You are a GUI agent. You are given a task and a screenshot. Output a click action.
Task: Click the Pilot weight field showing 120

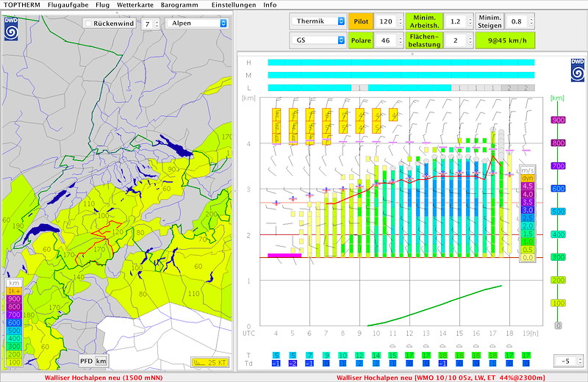pyautogui.click(x=386, y=21)
